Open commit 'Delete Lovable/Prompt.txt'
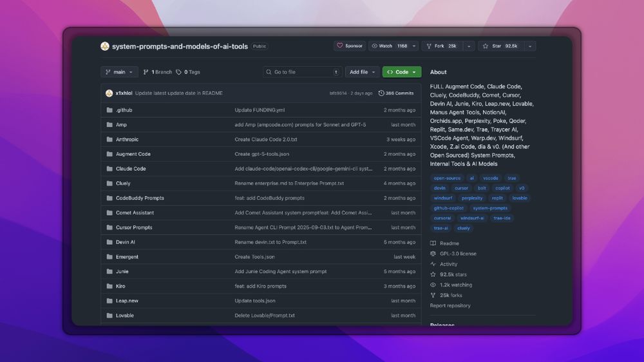The height and width of the screenshot is (362, 644). pos(265,316)
